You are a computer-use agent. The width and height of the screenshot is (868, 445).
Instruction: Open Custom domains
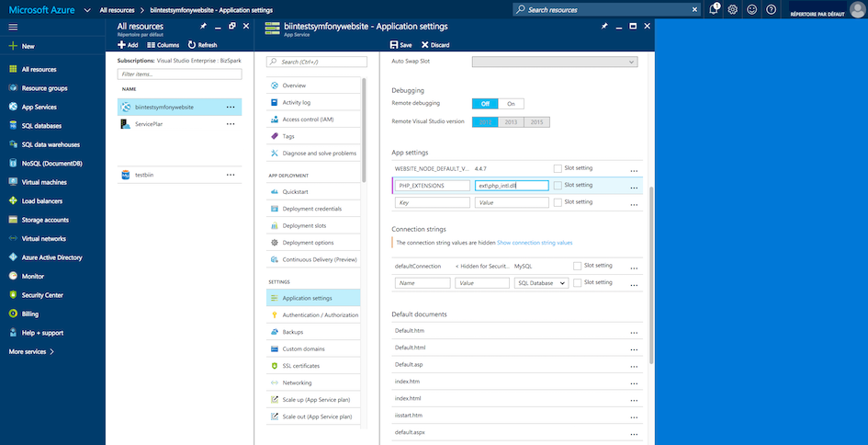tap(313, 349)
